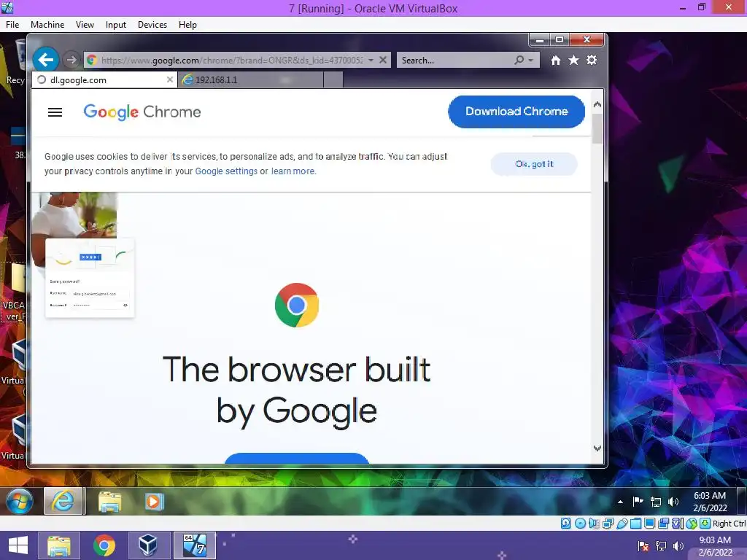Image resolution: width=747 pixels, height=560 pixels.
Task: Click the IE forward arrow button
Action: (x=71, y=60)
